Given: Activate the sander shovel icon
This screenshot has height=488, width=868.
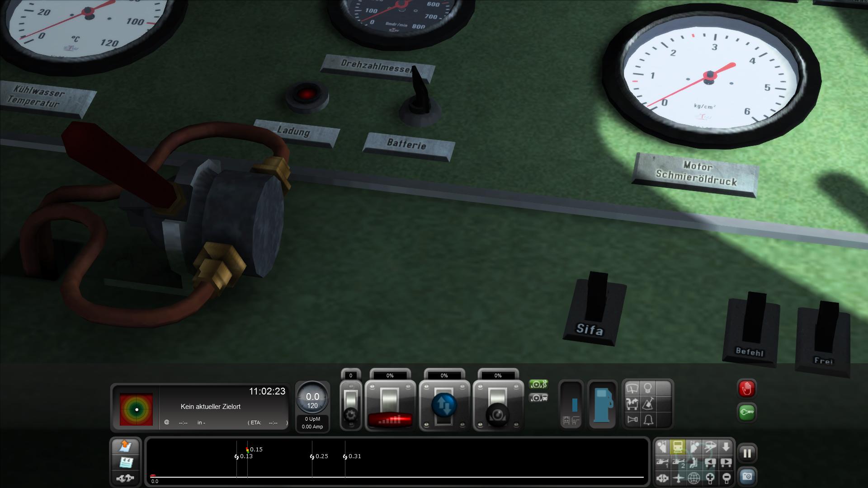Looking at the screenshot, I should point(648,404).
